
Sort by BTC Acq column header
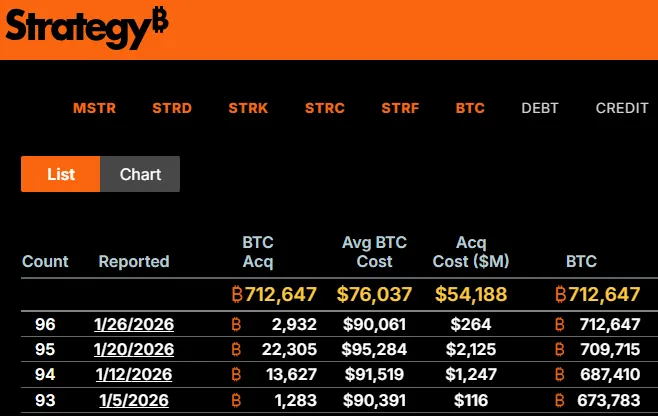pyautogui.click(x=258, y=252)
